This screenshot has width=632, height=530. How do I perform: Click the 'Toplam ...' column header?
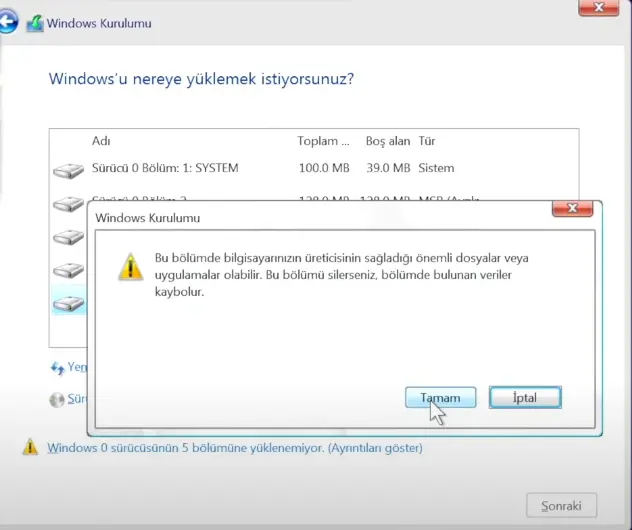(x=323, y=141)
